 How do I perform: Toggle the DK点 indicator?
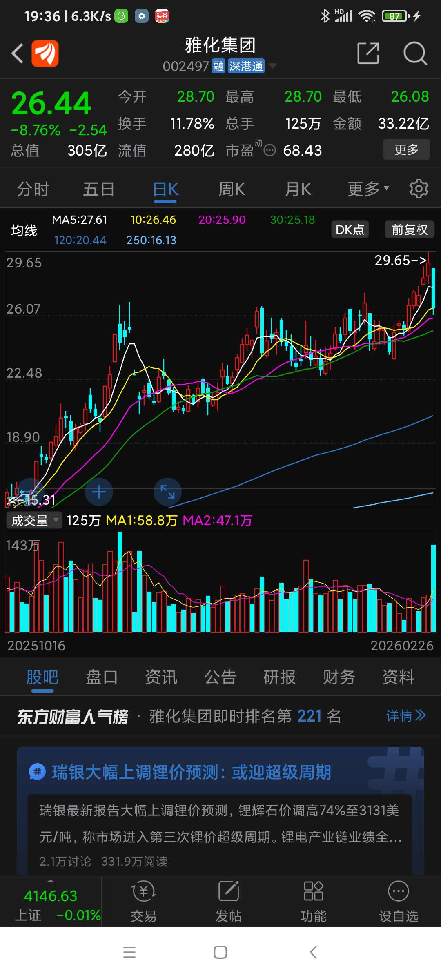point(350,229)
